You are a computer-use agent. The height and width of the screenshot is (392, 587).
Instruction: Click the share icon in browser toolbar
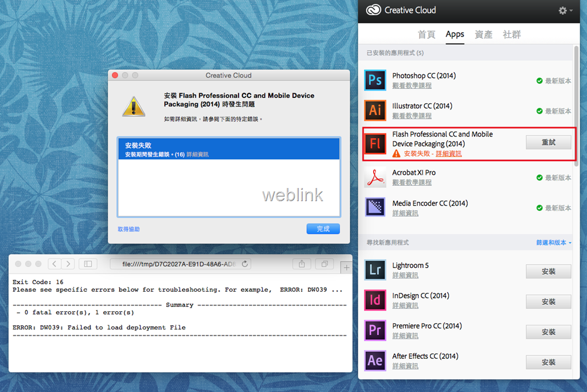302,264
